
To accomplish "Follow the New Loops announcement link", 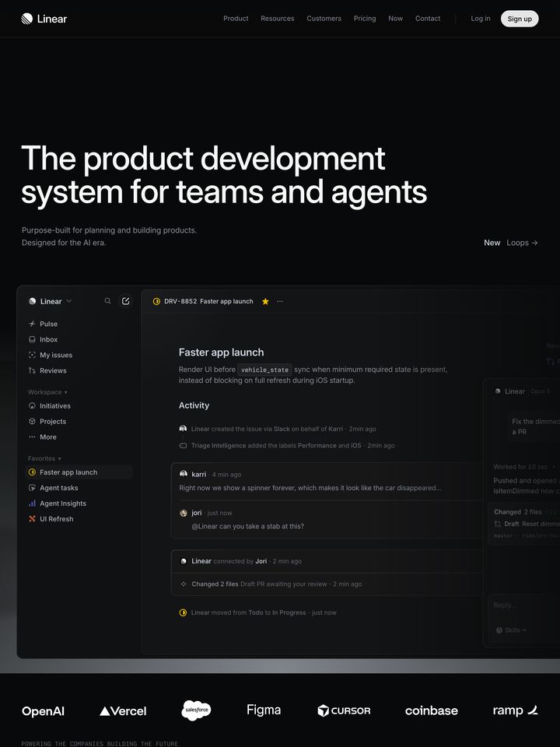I will [510, 243].
